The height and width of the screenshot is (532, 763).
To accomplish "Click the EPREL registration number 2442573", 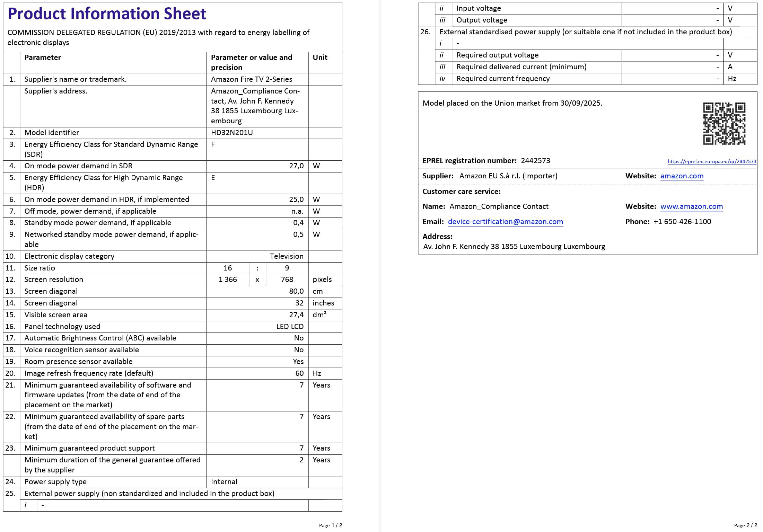I will click(535, 161).
